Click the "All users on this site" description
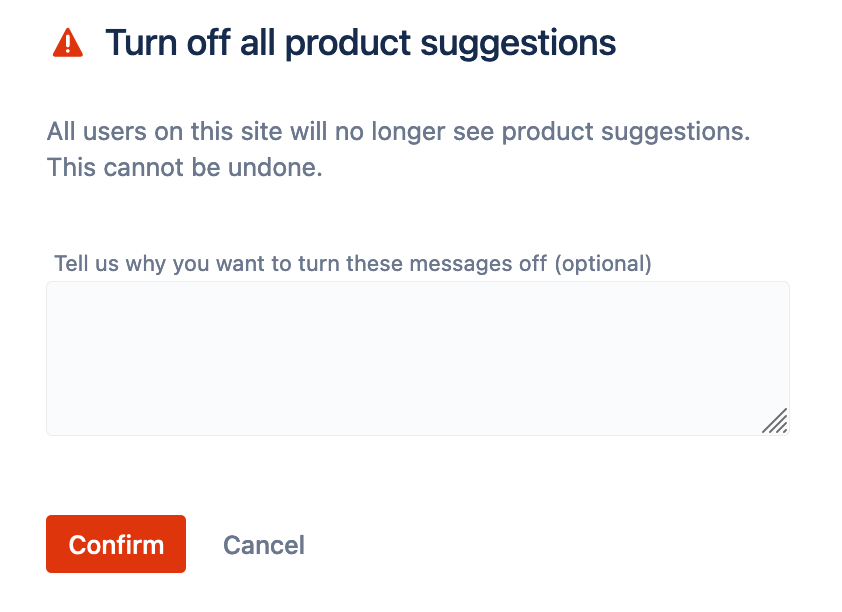The width and height of the screenshot is (842, 612). coord(398,132)
